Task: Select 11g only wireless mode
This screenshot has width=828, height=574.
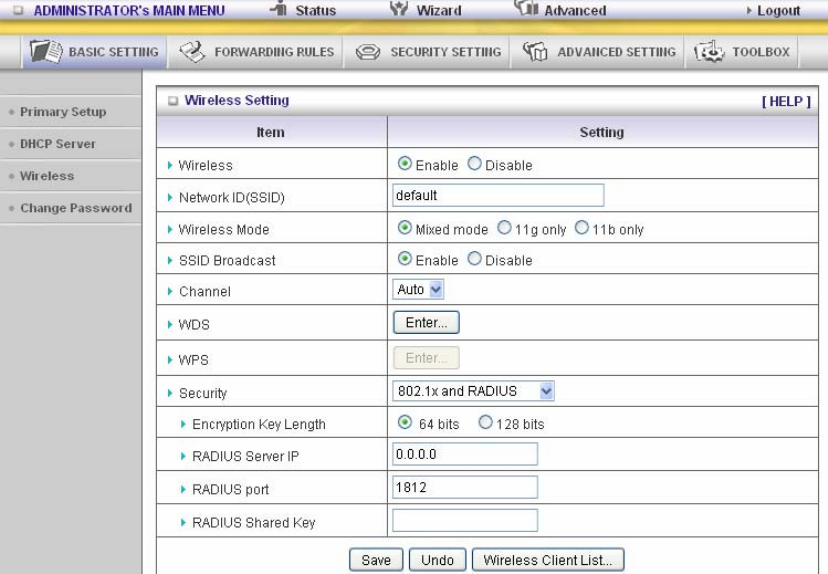Action: pos(504,228)
